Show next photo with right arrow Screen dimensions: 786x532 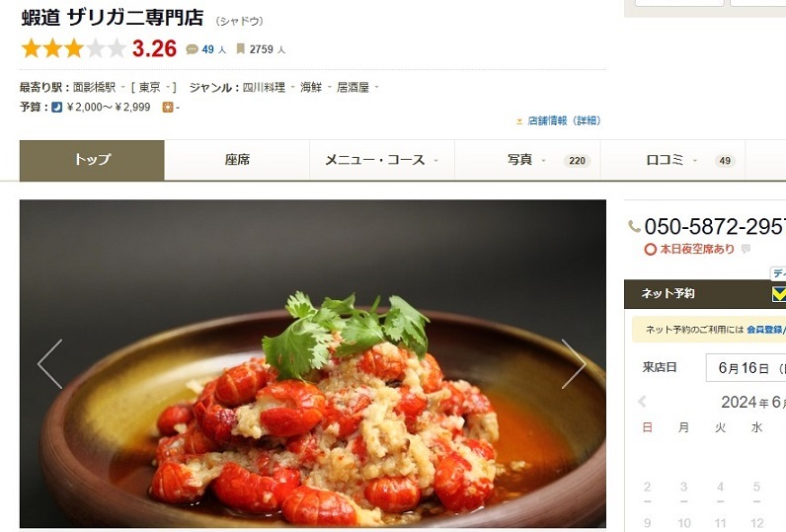[574, 364]
